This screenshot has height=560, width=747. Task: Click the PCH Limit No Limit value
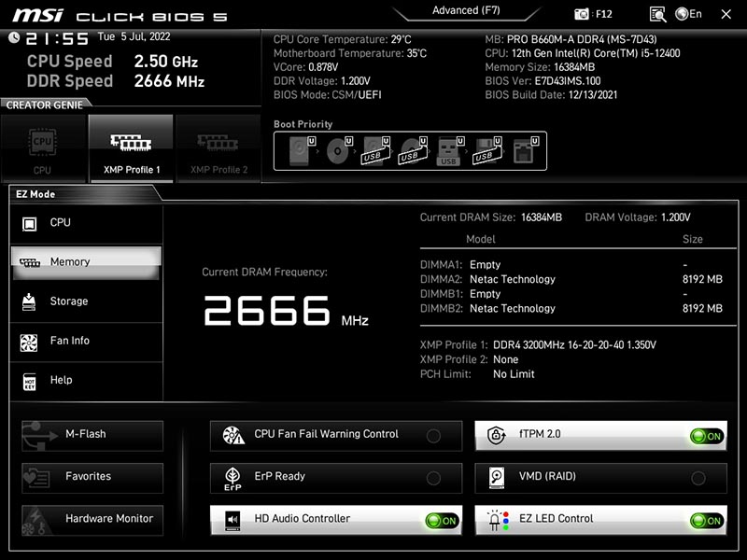pyautogui.click(x=514, y=374)
